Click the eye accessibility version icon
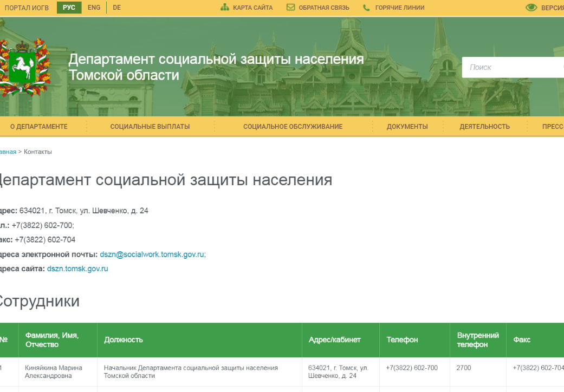564x392 pixels. click(x=531, y=8)
